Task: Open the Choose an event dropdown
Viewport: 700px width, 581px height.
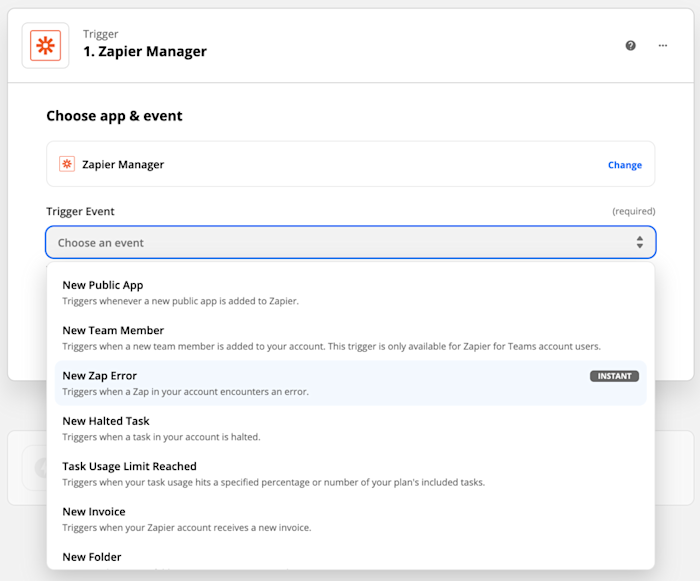Action: coord(350,242)
